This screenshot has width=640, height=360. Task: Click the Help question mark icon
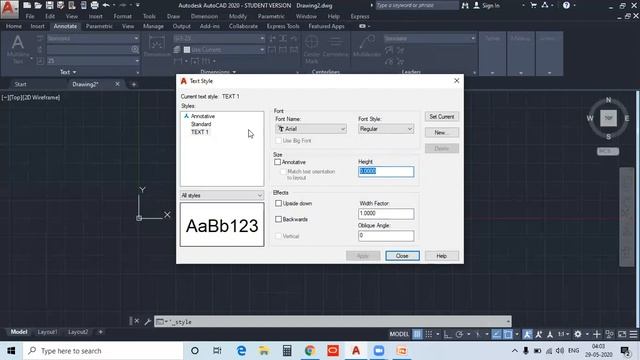(566, 5)
